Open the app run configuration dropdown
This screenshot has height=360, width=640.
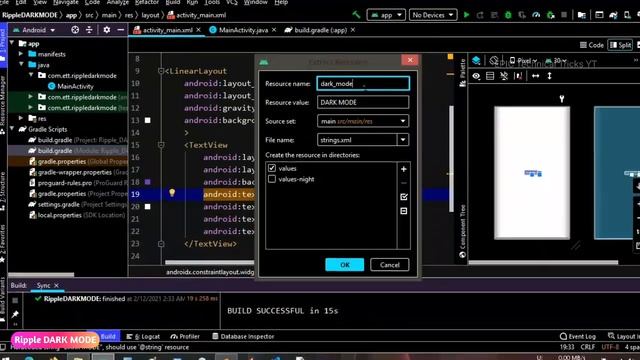coord(386,15)
